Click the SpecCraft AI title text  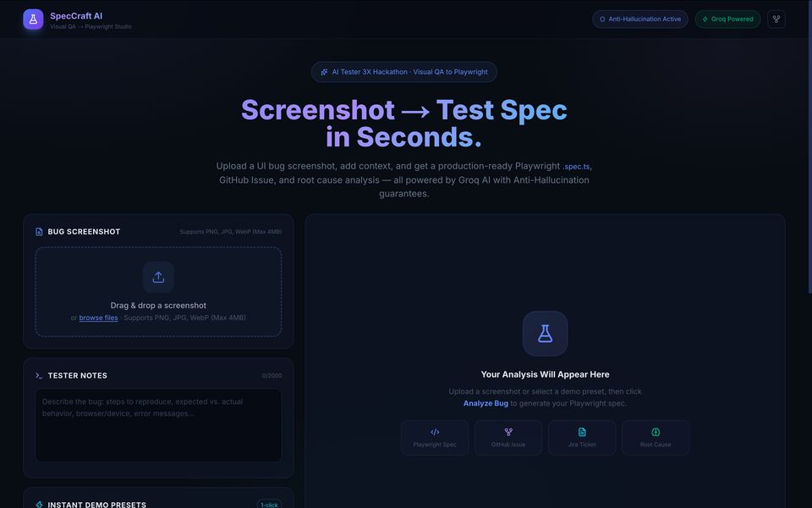coord(76,15)
